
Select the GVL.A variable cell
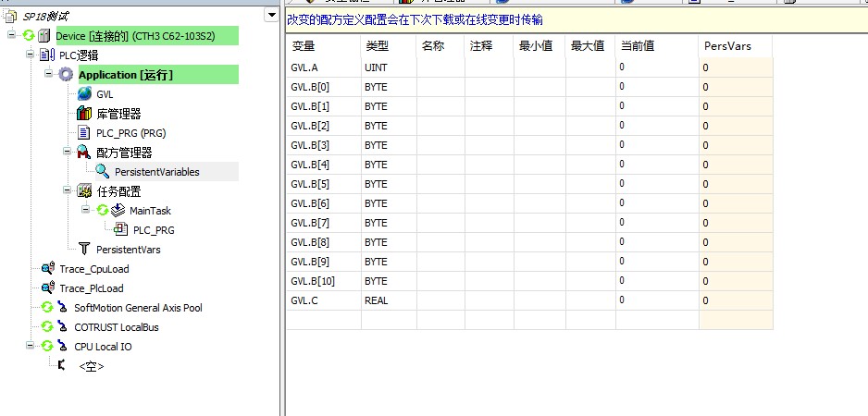[324, 67]
